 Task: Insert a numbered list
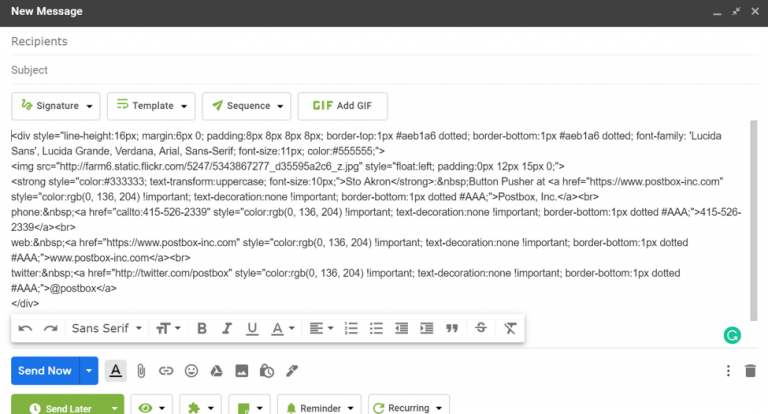coord(351,328)
